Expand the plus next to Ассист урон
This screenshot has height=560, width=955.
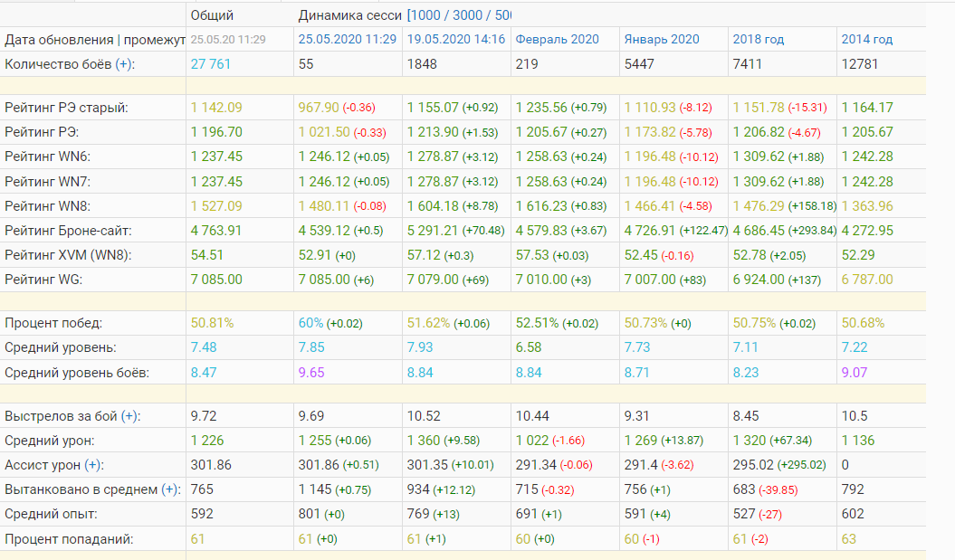[92, 465]
